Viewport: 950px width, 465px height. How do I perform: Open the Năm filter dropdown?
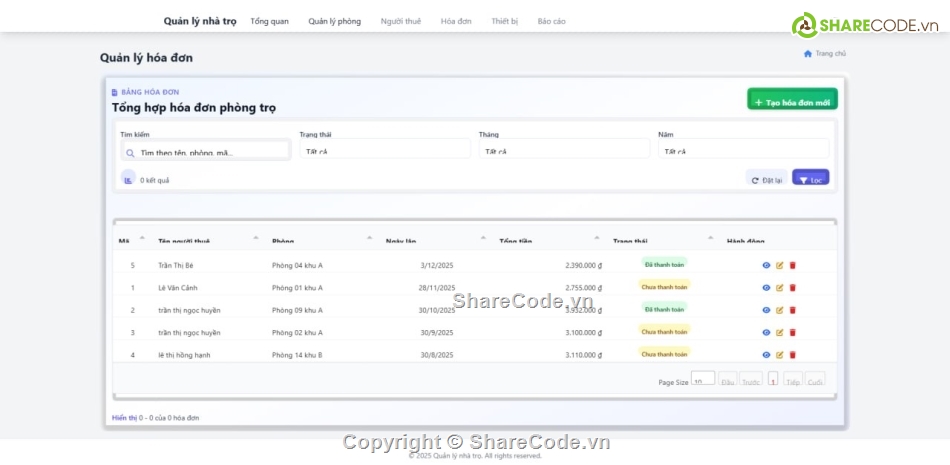tap(743, 149)
